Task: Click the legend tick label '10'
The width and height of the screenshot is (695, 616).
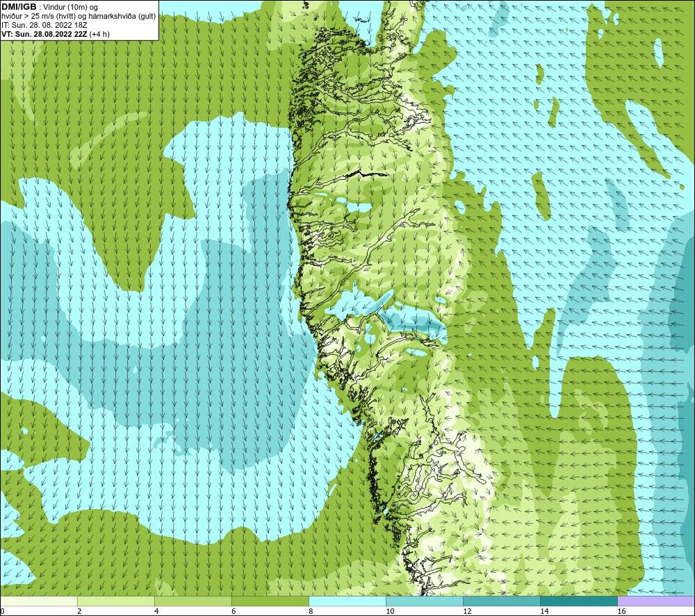Action: 390,611
